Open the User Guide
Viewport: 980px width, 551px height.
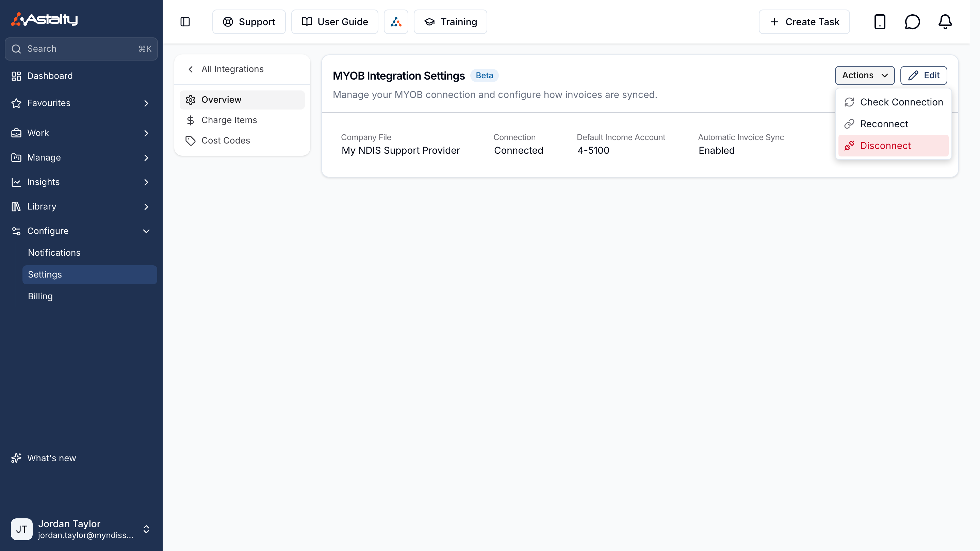334,22
